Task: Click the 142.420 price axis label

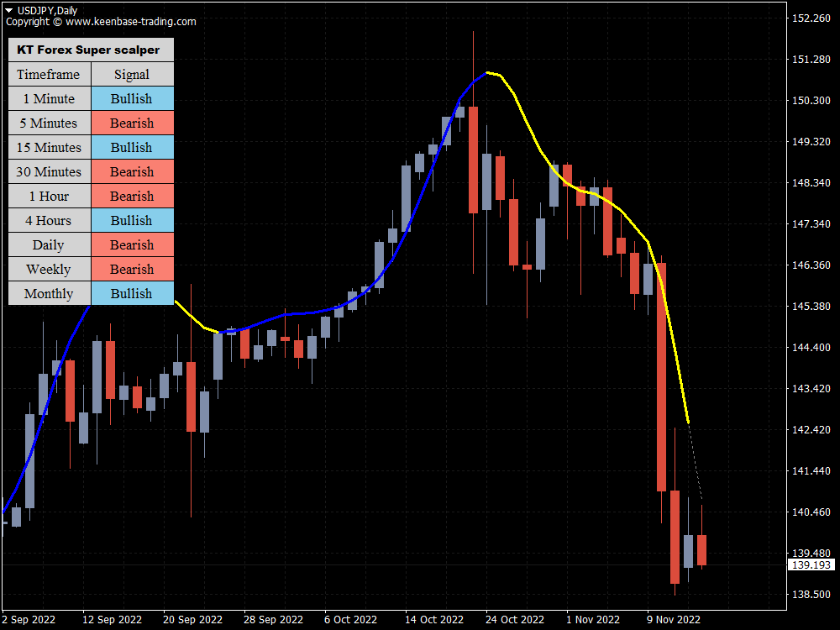Action: coord(811,429)
